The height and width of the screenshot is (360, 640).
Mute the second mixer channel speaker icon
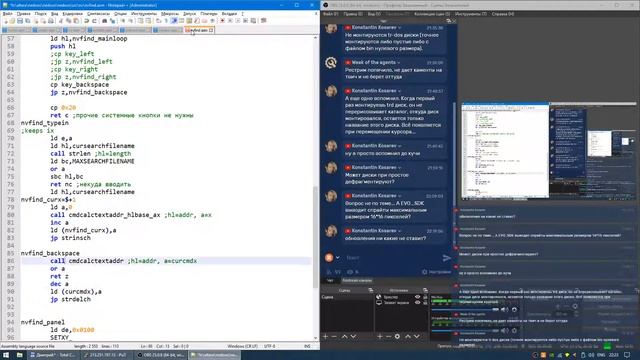point(504,331)
